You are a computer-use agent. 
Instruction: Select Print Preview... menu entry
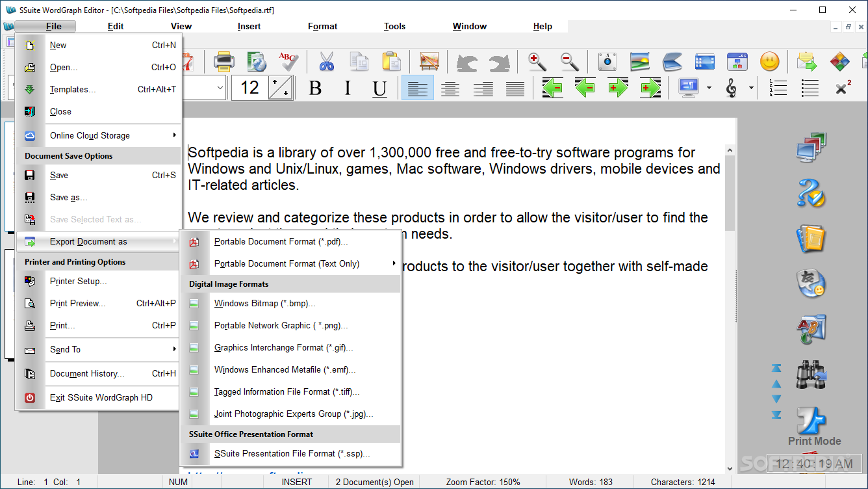coord(97,303)
